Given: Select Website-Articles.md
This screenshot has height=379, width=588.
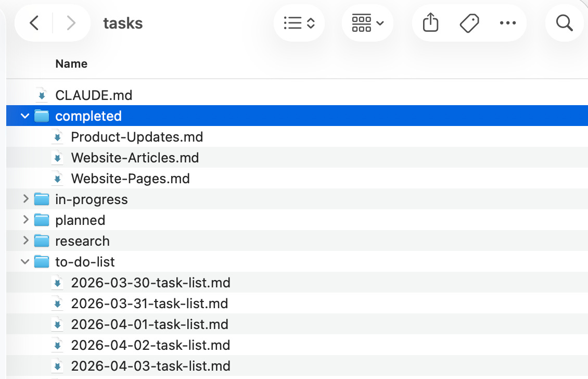Looking at the screenshot, I should pos(135,158).
